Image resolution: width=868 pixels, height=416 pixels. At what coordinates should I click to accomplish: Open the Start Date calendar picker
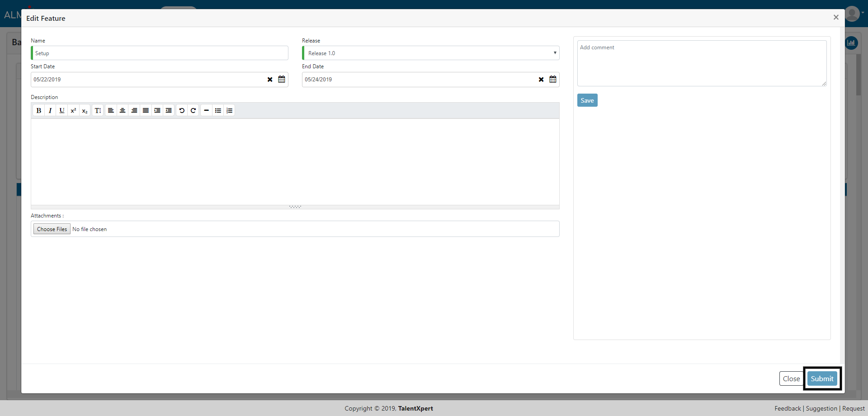click(x=282, y=80)
